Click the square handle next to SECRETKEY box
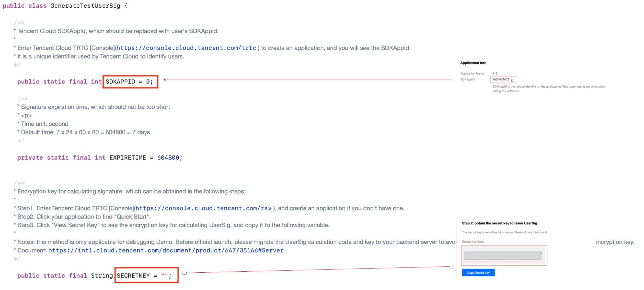Image resolution: width=644 pixels, height=290 pixels. point(184,273)
